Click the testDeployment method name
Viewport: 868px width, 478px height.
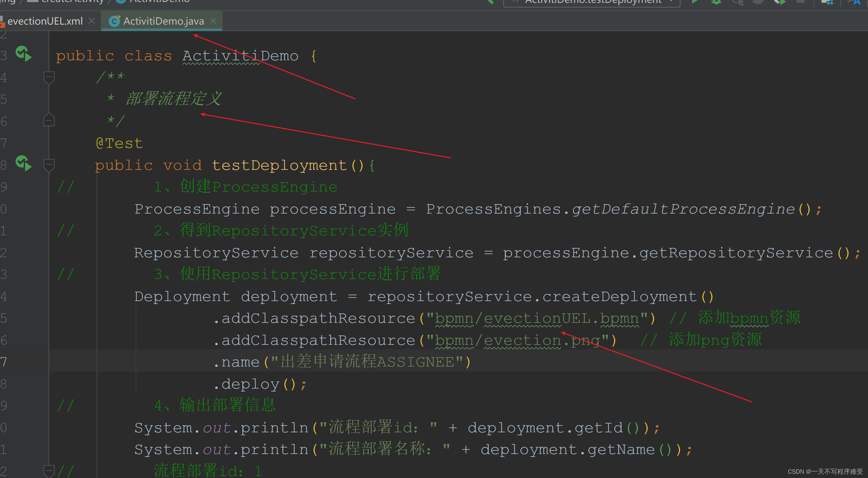pos(279,166)
